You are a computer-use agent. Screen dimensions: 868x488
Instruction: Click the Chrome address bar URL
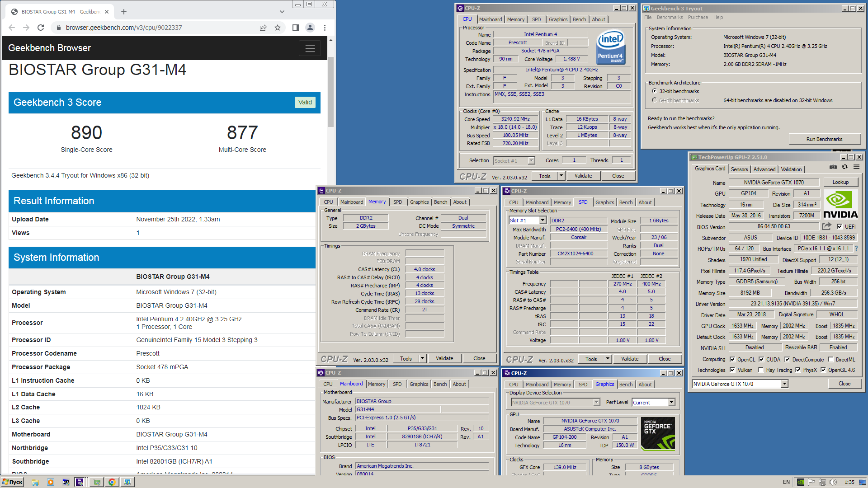pos(124,28)
